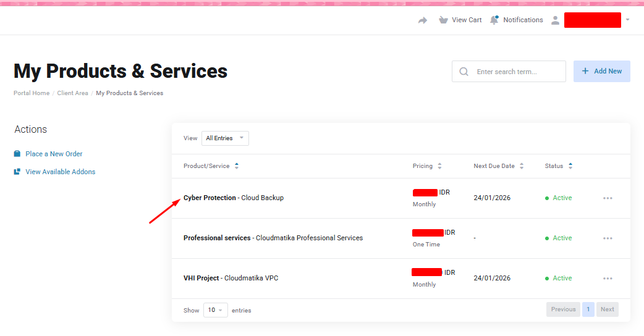
Task: Click My Products & Services breadcrumb
Action: (129, 93)
